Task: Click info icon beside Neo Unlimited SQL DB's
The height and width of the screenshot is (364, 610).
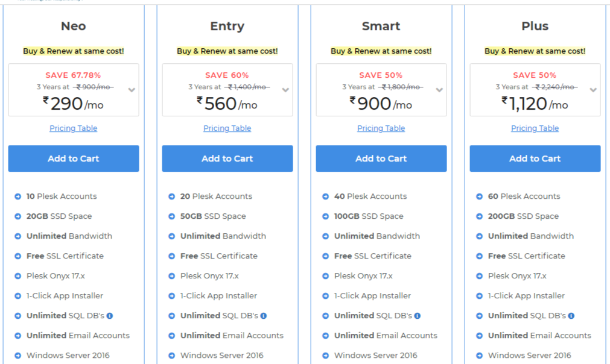Action: pos(110,316)
